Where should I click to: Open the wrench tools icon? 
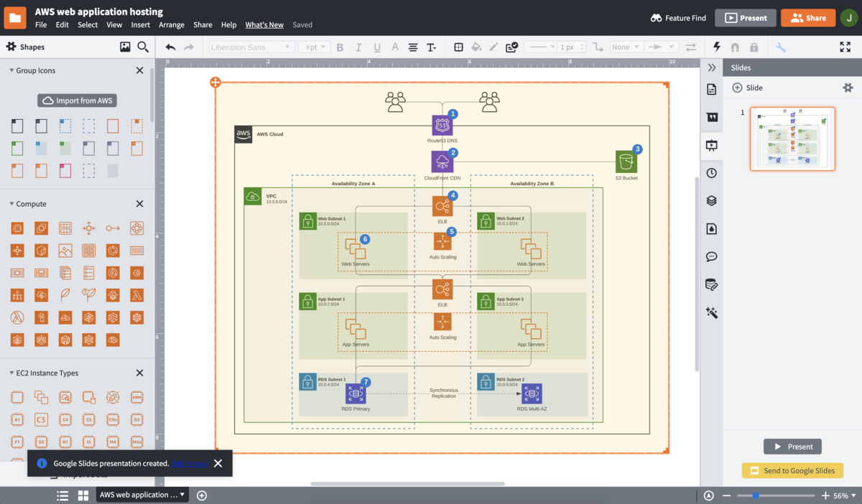pos(781,47)
